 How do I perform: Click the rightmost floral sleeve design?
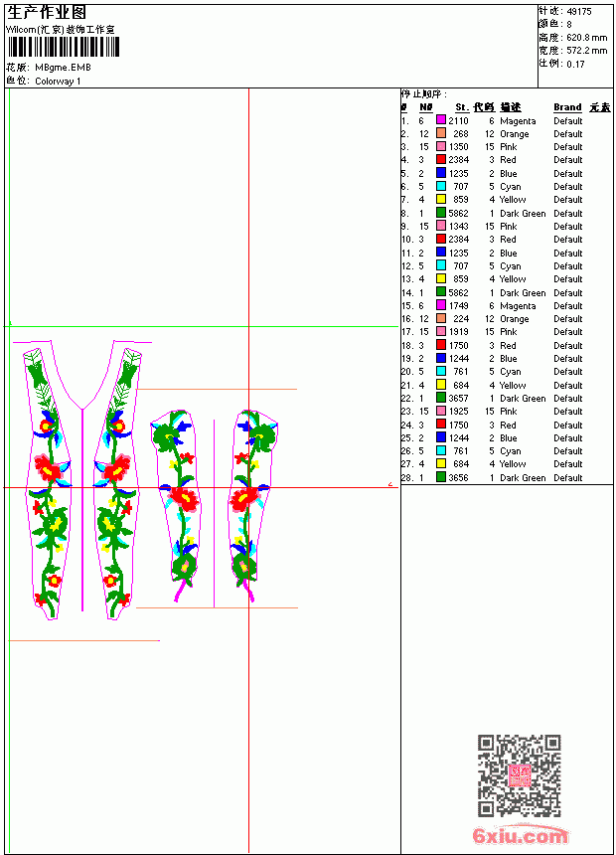tap(251, 504)
